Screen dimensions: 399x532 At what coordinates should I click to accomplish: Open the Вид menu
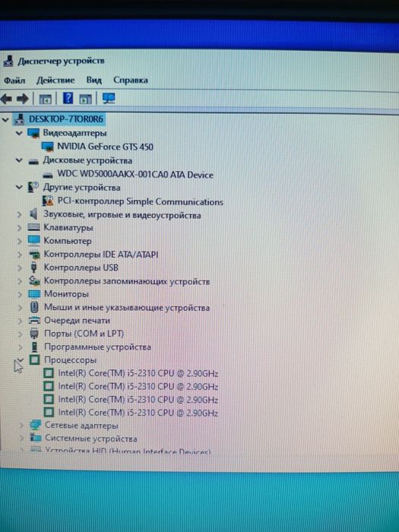point(94,81)
